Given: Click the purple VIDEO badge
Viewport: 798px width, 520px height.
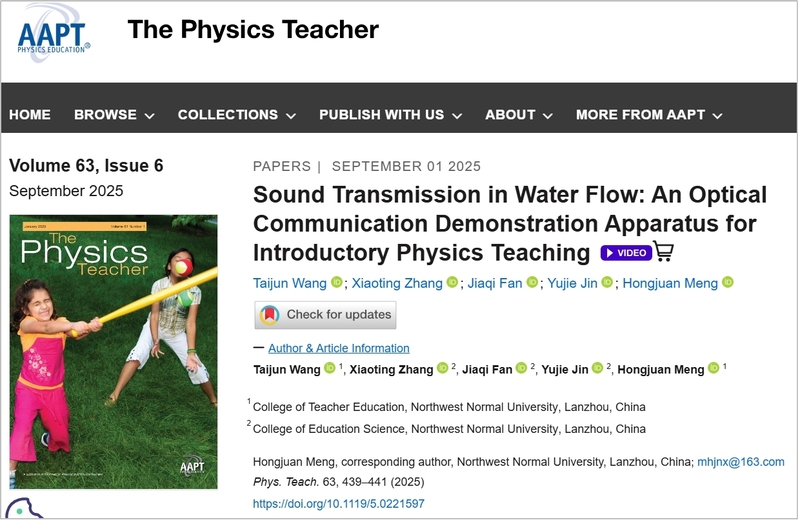Looking at the screenshot, I should 626,252.
